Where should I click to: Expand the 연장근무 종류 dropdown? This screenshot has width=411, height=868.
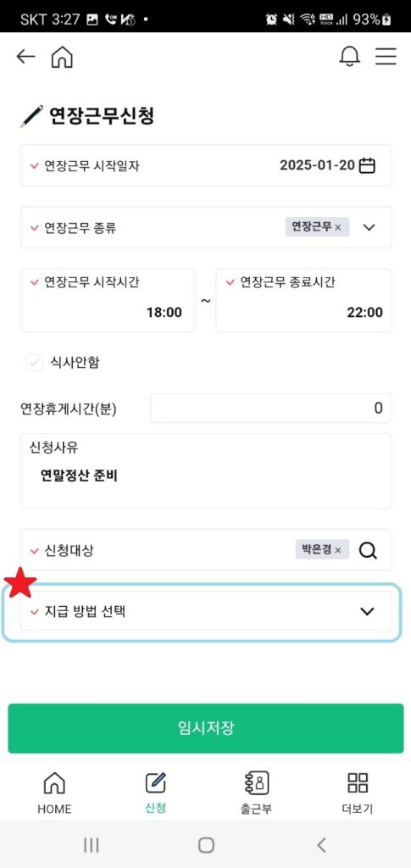tap(369, 227)
